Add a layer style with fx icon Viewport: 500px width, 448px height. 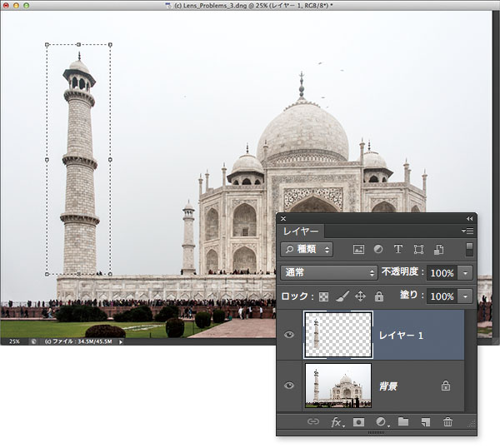click(x=337, y=423)
